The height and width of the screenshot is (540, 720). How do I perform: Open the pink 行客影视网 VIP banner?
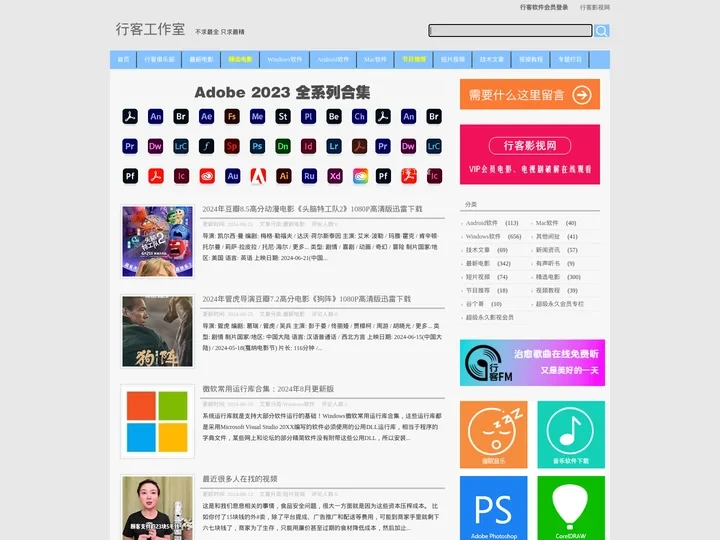point(530,154)
